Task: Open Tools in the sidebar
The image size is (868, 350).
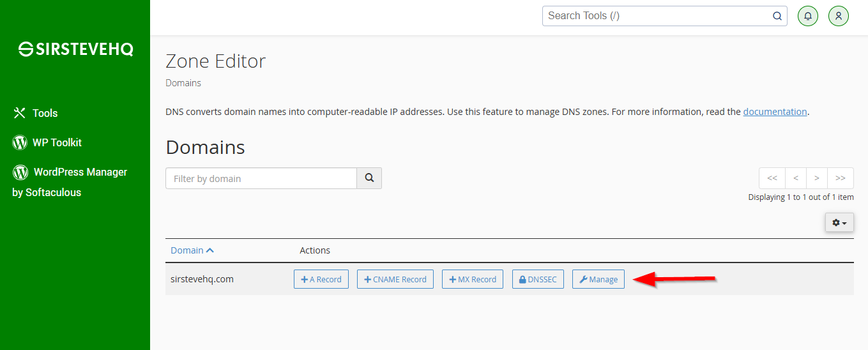Action: [x=35, y=113]
